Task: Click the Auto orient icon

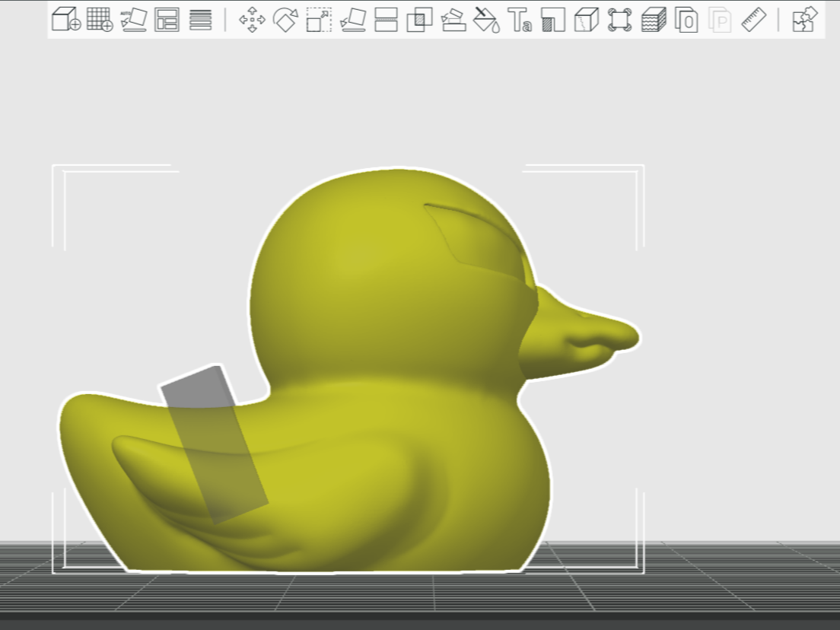Action: coord(133,19)
